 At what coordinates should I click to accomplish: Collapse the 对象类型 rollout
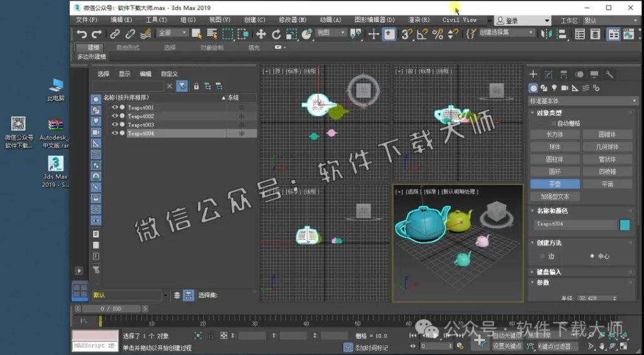[548, 113]
